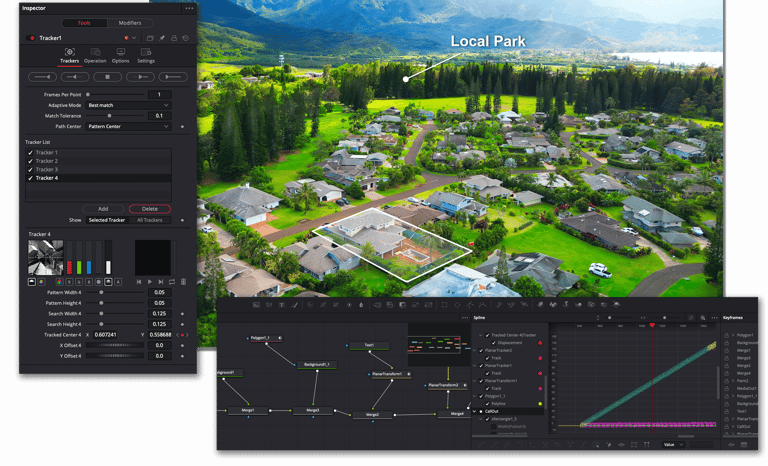Click the Path Center keyframe diamond
Viewport: 768px width, 466px height.
(x=183, y=127)
